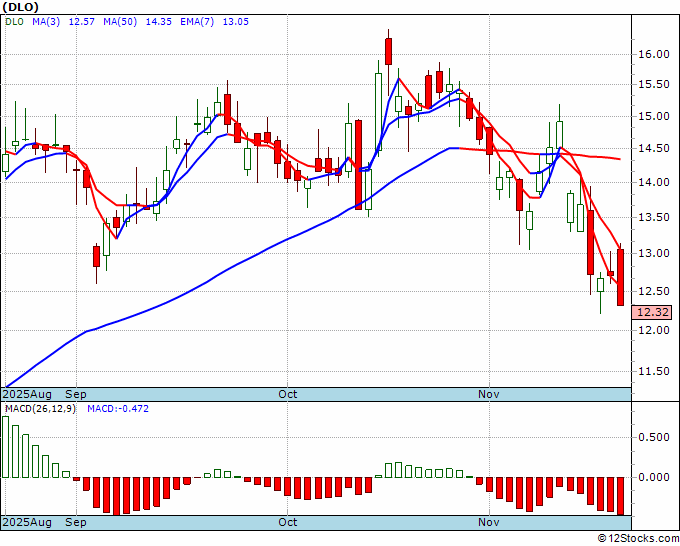Click the EMA(7) legend label
The height and width of the screenshot is (546, 680).
[x=197, y=22]
